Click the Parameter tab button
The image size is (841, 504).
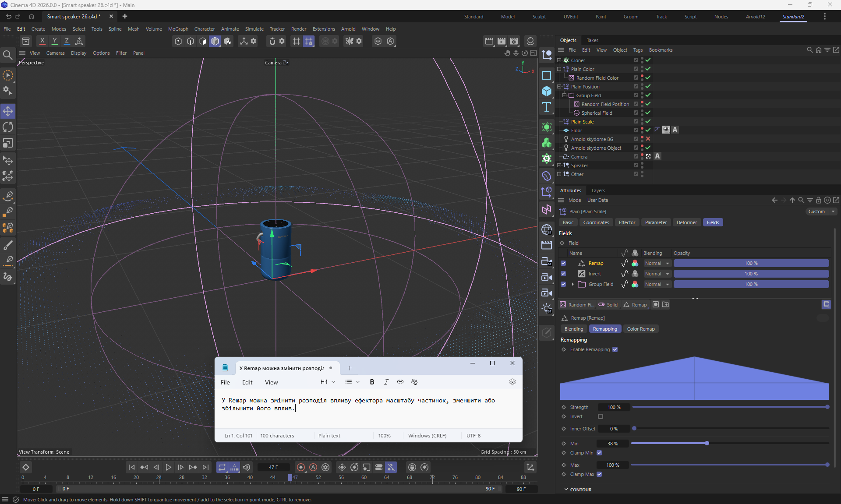656,222
